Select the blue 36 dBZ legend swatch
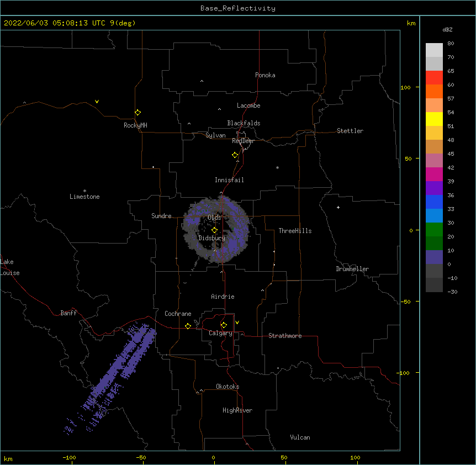 pyautogui.click(x=434, y=202)
